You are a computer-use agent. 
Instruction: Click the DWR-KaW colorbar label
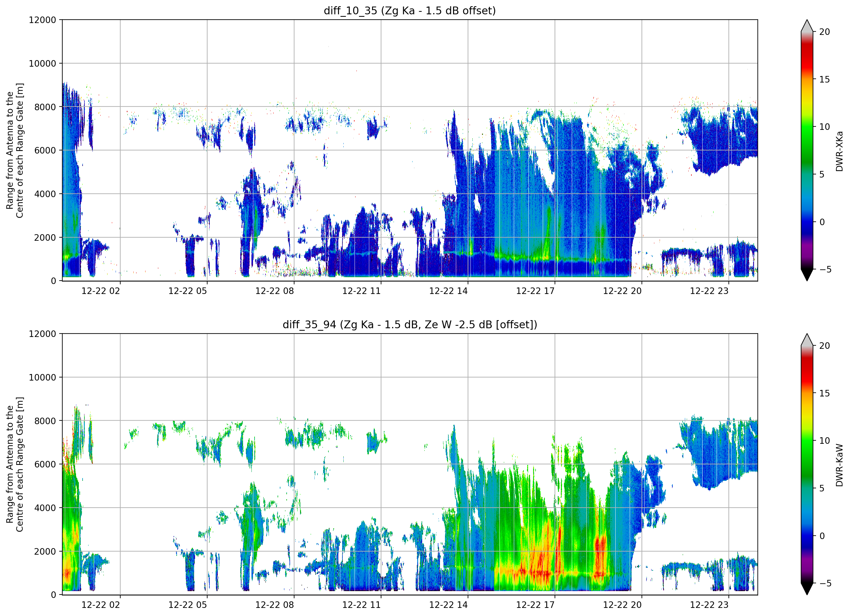pos(839,465)
